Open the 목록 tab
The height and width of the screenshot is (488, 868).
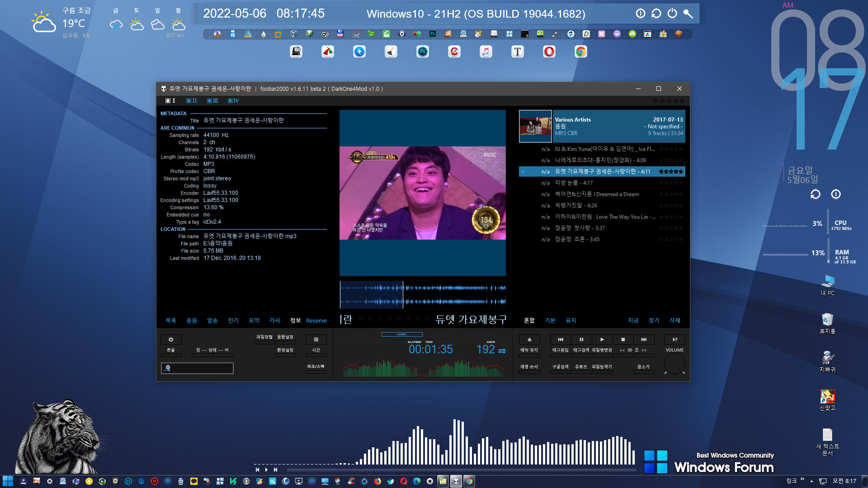171,320
